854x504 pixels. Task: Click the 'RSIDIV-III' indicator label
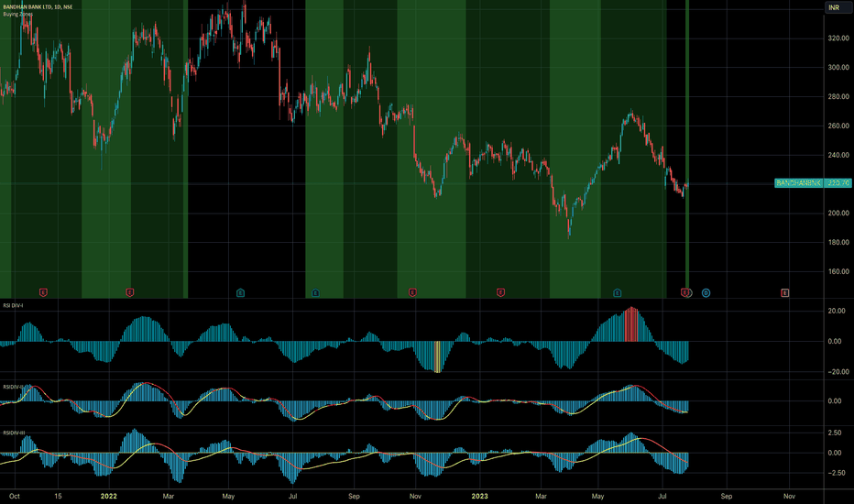point(14,433)
